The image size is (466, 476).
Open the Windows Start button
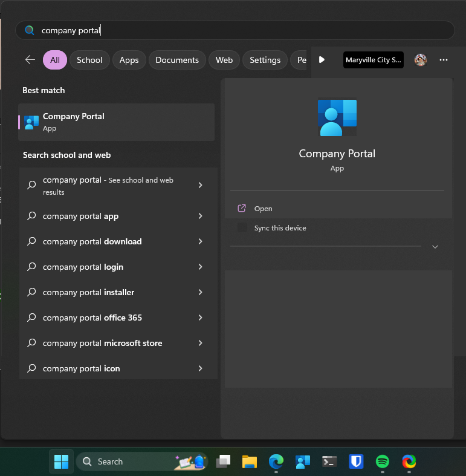(61, 461)
